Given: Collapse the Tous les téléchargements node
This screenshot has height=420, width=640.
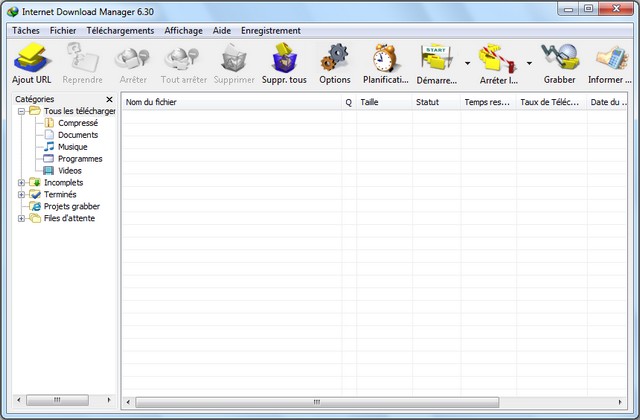Looking at the screenshot, I should 22,111.
